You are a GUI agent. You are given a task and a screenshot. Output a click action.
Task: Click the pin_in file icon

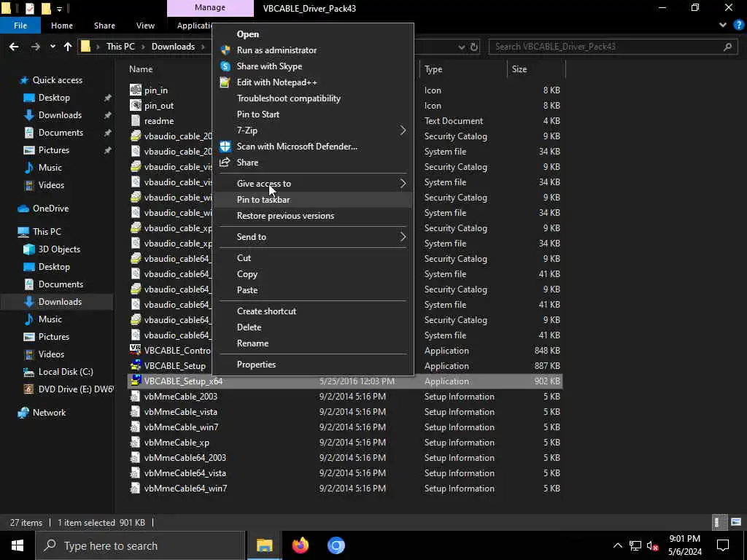point(136,90)
